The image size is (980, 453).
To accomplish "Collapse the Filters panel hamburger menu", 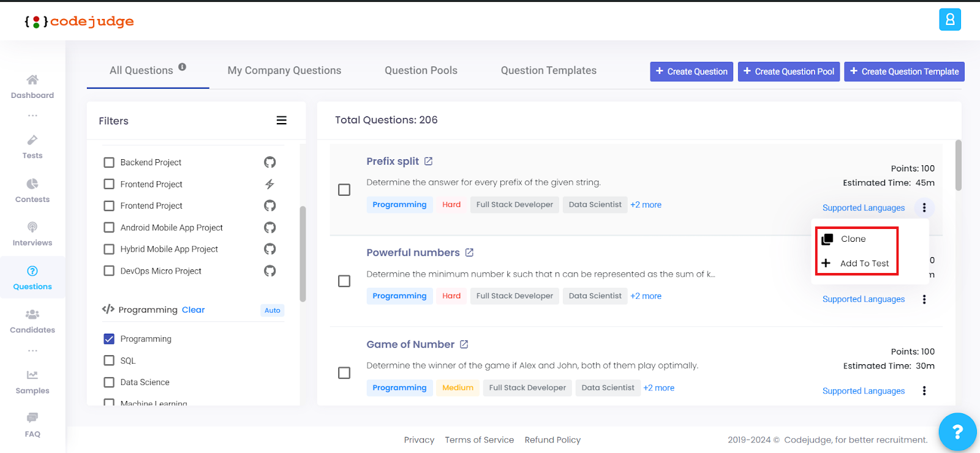I will (282, 121).
